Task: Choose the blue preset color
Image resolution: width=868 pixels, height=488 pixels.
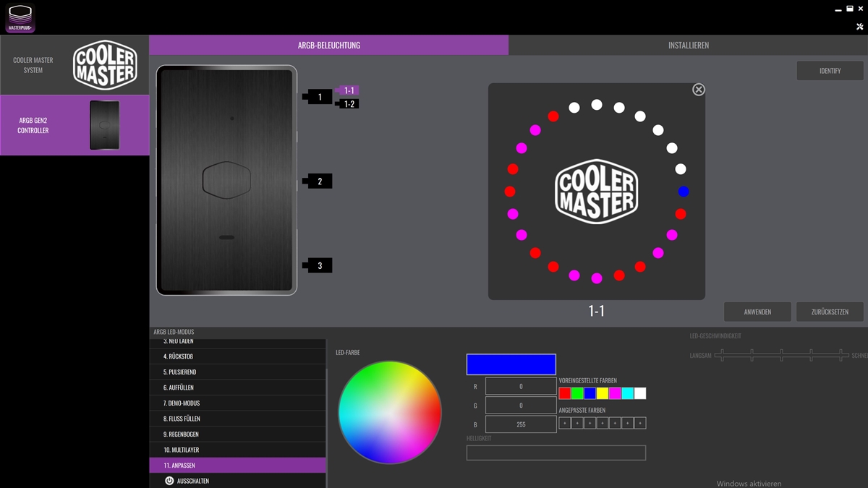Action: pos(590,393)
